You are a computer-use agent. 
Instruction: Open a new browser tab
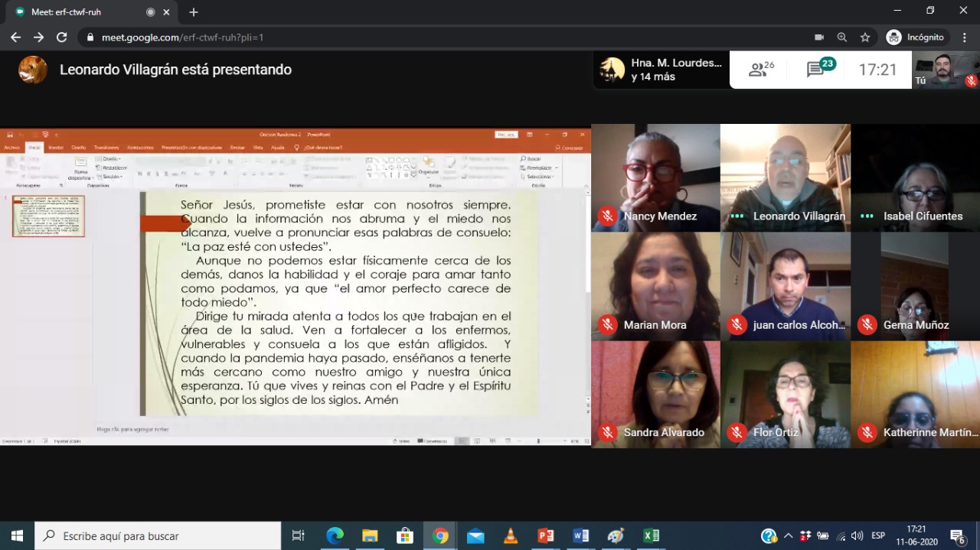click(194, 12)
